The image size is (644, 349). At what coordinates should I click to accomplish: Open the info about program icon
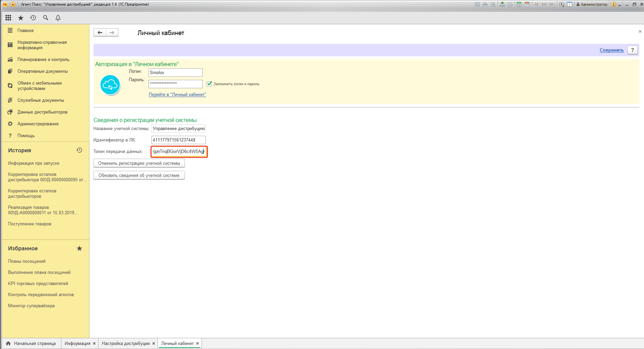point(614,4)
